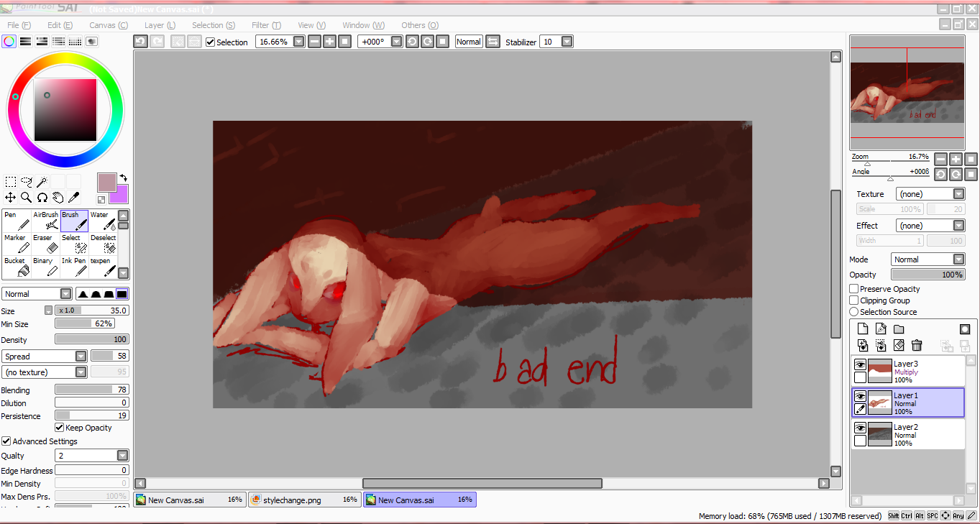Enable Preserve Opacity checkbox
980x524 pixels.
854,289
